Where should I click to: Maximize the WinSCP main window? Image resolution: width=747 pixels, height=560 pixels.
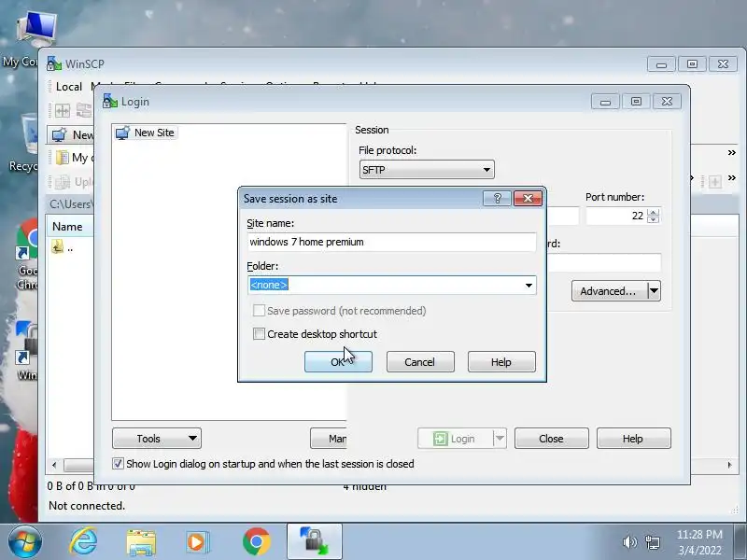[x=692, y=63]
